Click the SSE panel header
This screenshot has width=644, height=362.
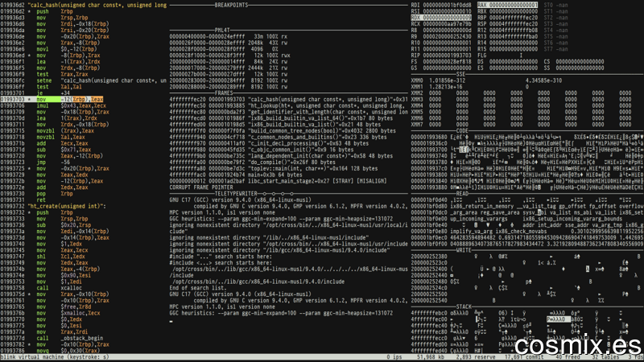460,74
